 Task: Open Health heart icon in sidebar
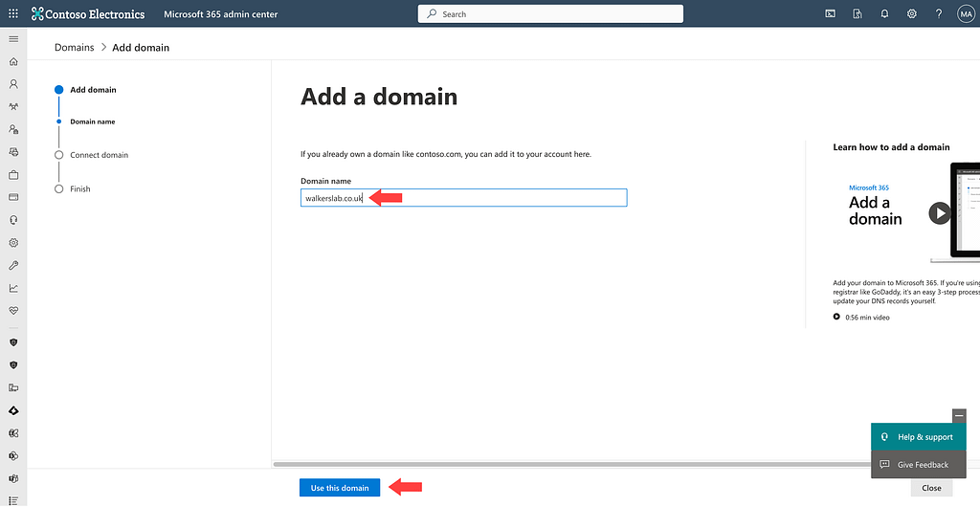click(13, 311)
